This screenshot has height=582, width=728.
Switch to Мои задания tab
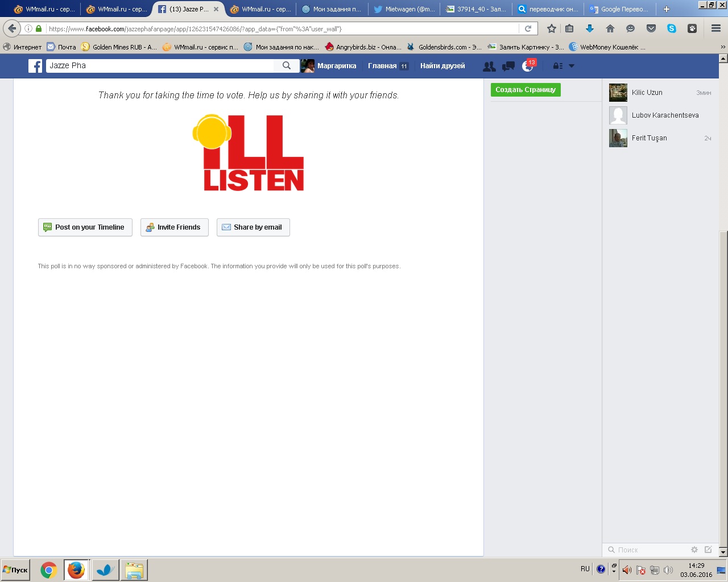[x=332, y=9]
